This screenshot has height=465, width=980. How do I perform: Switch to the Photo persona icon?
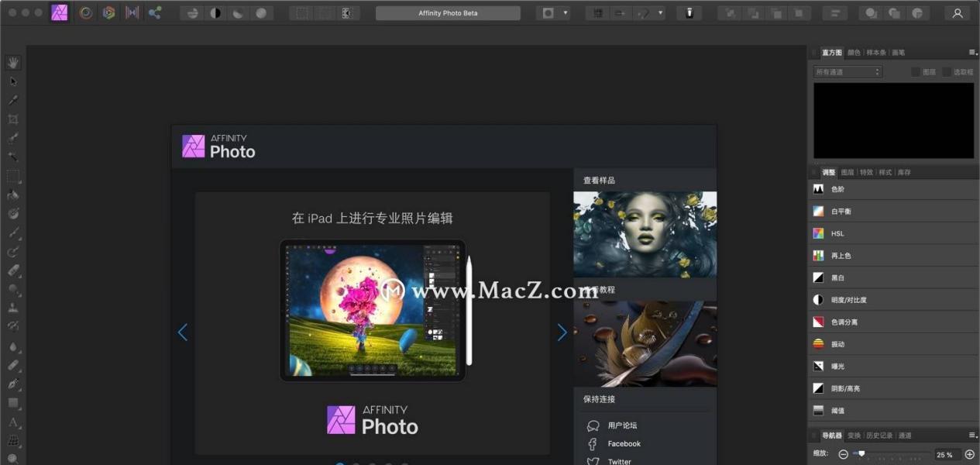tap(60, 12)
